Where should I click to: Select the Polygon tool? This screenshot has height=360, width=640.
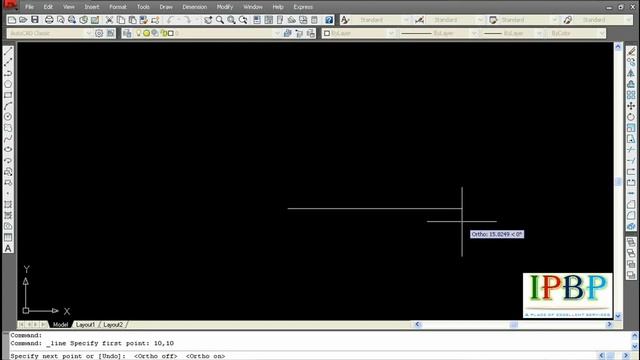point(8,84)
